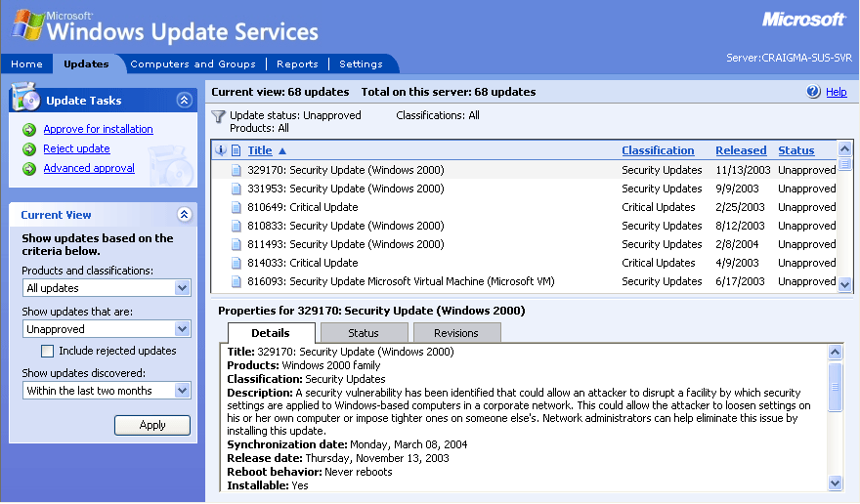The image size is (860, 504).
Task: Click the update list scrollbar up arrow
Action: click(x=845, y=148)
